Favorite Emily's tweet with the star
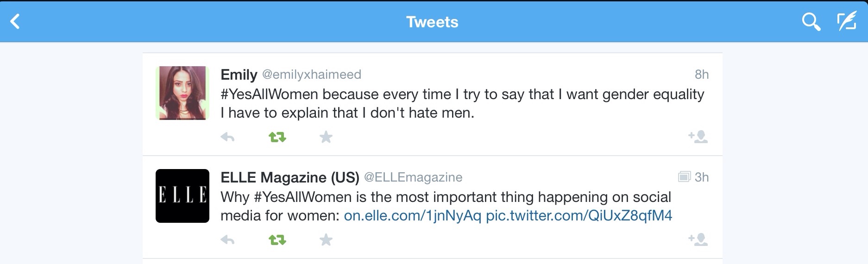868x264 pixels. [326, 137]
